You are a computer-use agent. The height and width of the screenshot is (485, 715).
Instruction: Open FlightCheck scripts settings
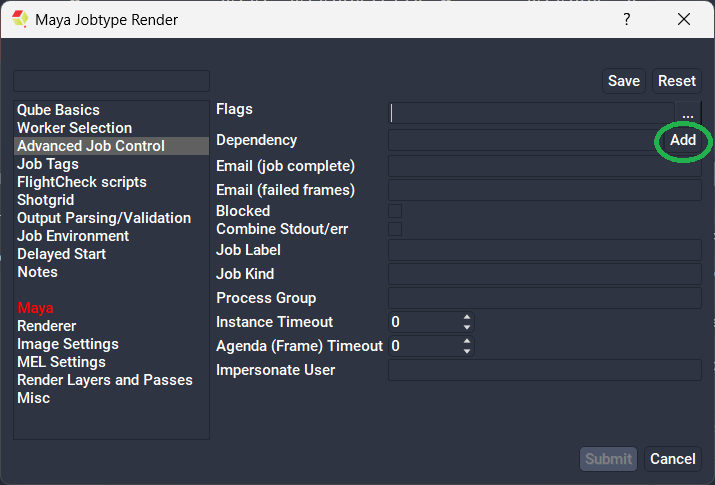[81, 182]
